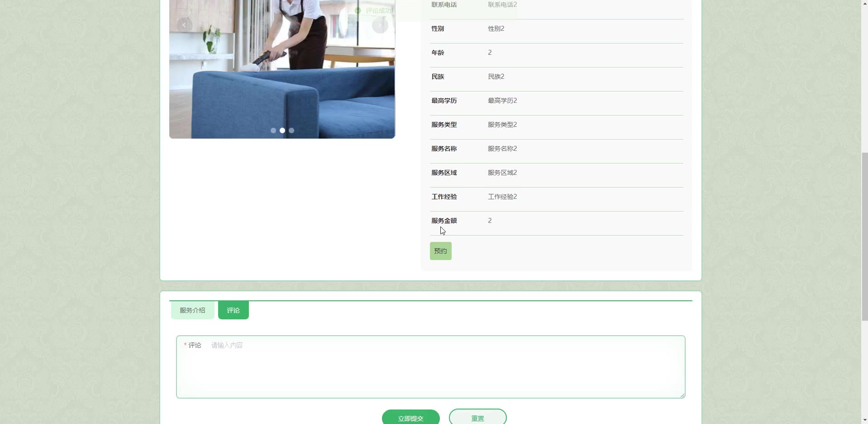This screenshot has height=424, width=868.
Task: Click the 性别 label
Action: click(x=438, y=29)
